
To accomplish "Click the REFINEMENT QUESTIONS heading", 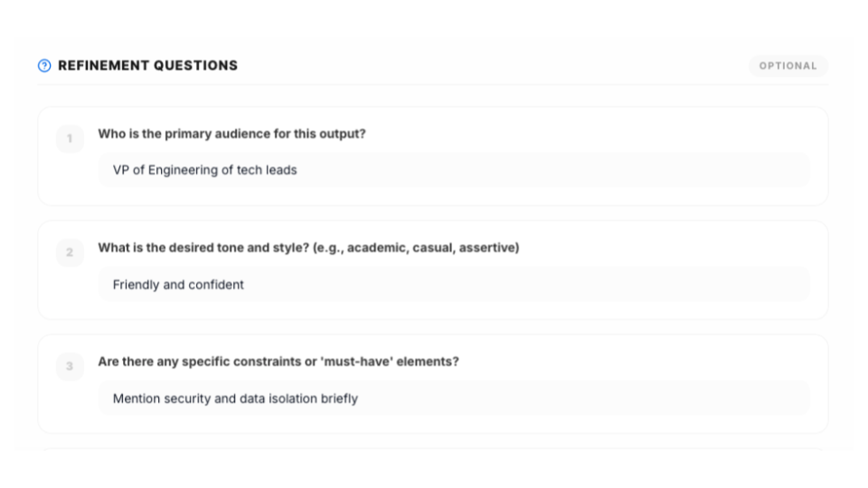I will coord(147,66).
